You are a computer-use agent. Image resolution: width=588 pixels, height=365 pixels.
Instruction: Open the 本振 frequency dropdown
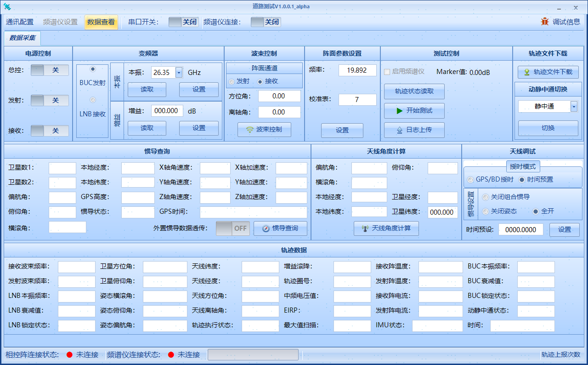(179, 73)
